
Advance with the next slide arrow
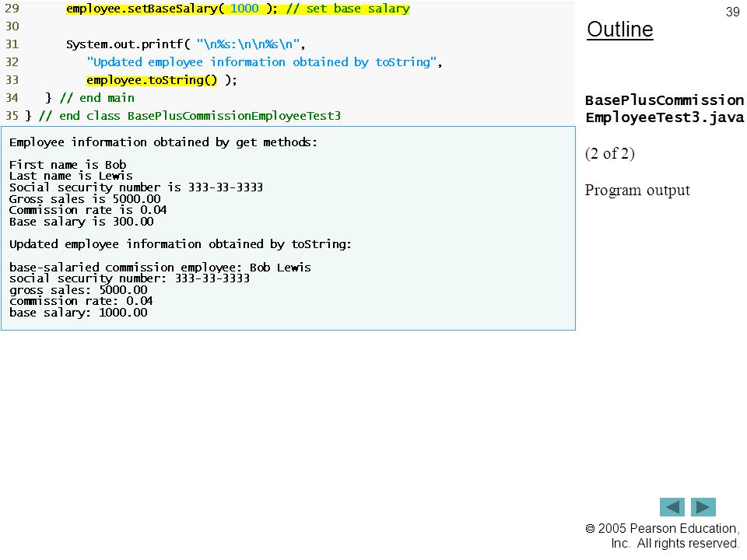[x=703, y=506]
